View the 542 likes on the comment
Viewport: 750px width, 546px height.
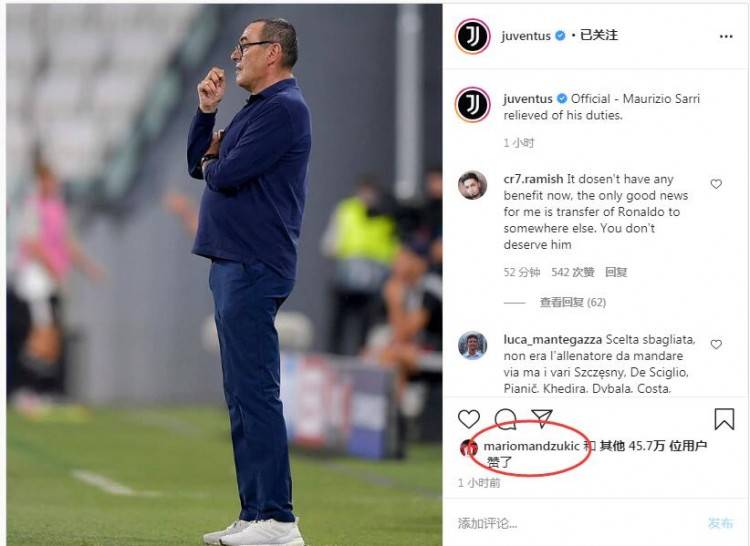click(x=573, y=272)
